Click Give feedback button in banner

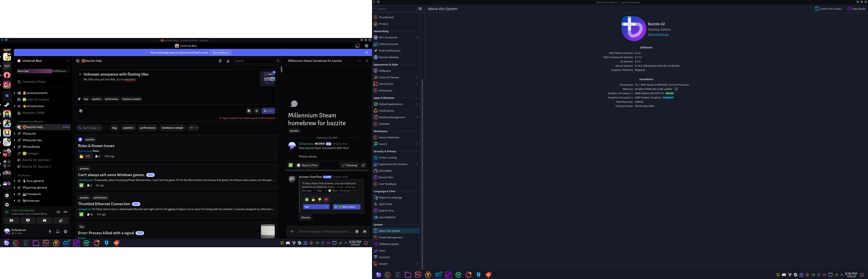tap(220, 53)
